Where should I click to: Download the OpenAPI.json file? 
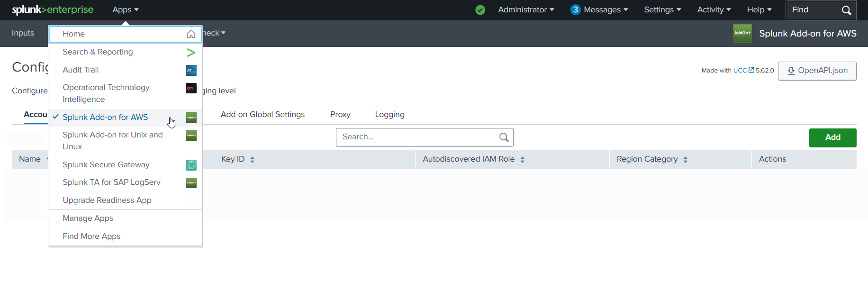[817, 71]
